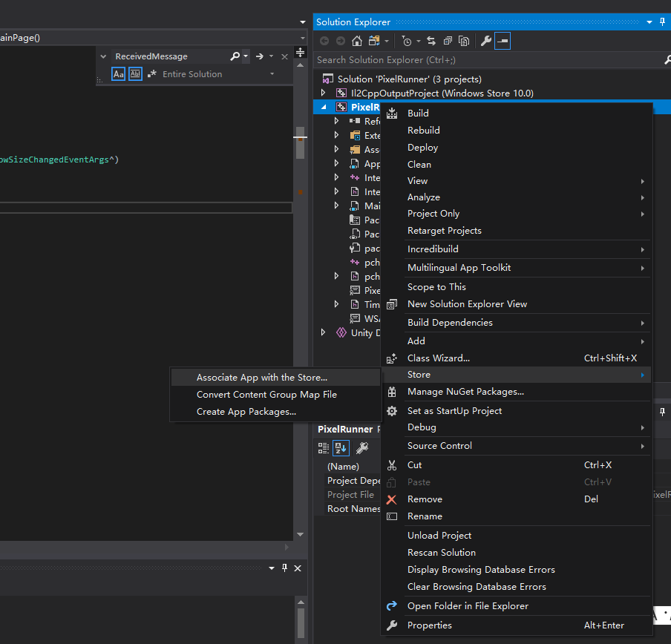Toggle Match Case in the find box
671x644 pixels.
pyautogui.click(x=119, y=74)
